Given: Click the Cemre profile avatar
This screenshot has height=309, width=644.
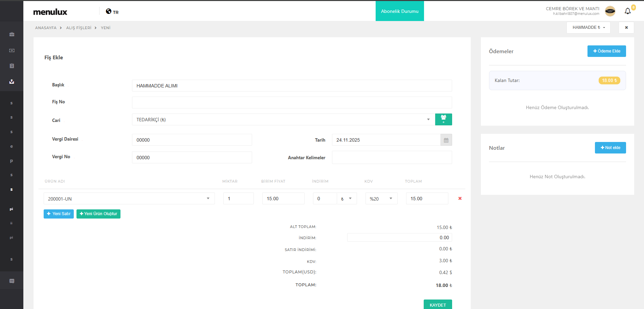Looking at the screenshot, I should coord(610,11).
